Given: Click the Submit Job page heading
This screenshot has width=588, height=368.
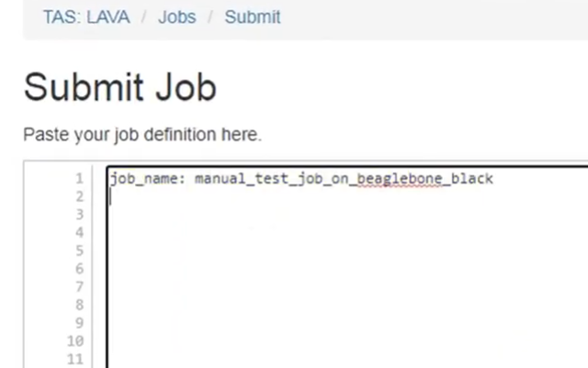Looking at the screenshot, I should coord(120,88).
